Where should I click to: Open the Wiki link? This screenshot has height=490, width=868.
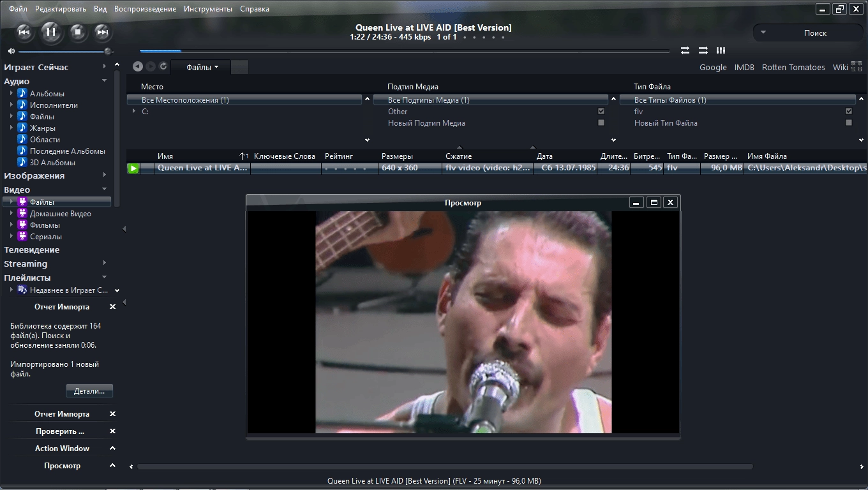tap(841, 67)
